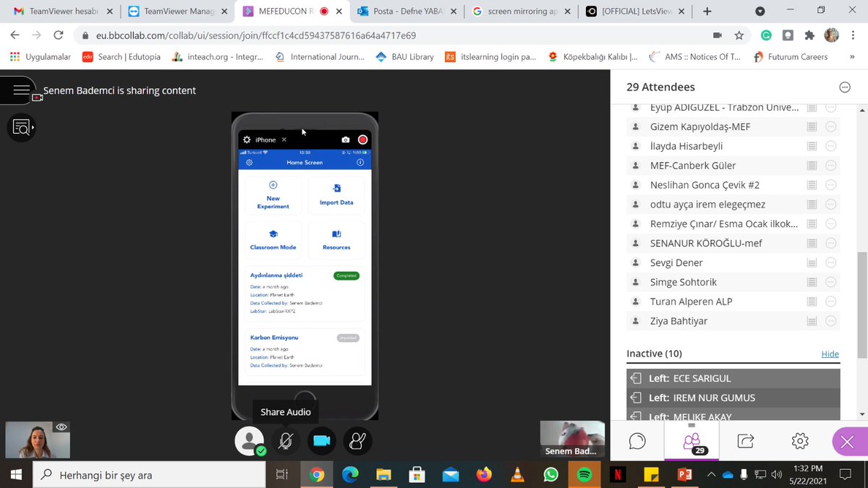Viewport: 868px width, 488px height.
Task: Open the content view control icon
Action: pos(21,128)
